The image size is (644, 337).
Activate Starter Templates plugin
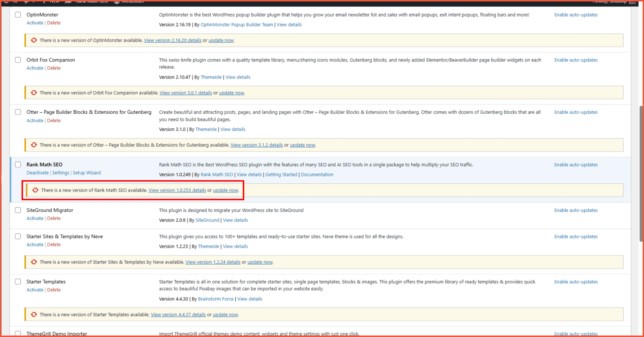pyautogui.click(x=35, y=290)
